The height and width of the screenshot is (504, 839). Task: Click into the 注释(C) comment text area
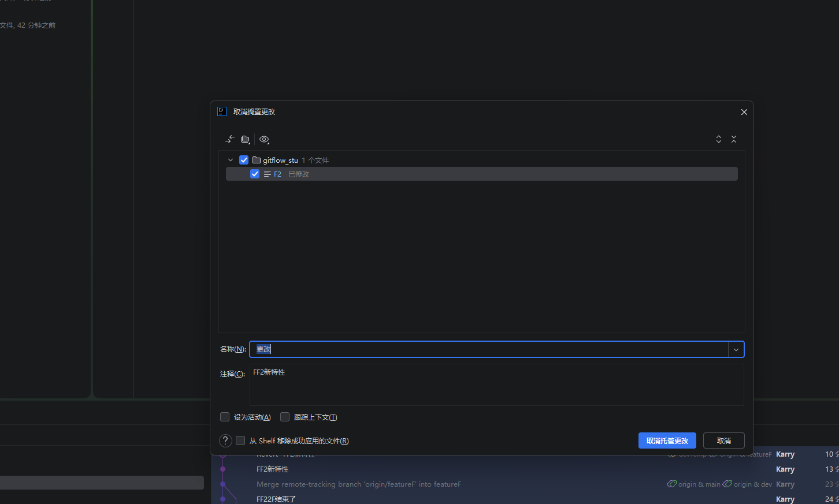[x=497, y=384]
